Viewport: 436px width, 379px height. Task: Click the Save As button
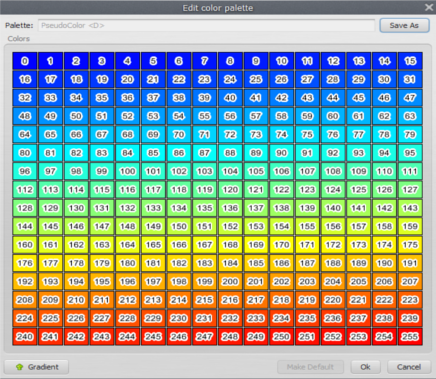click(404, 25)
